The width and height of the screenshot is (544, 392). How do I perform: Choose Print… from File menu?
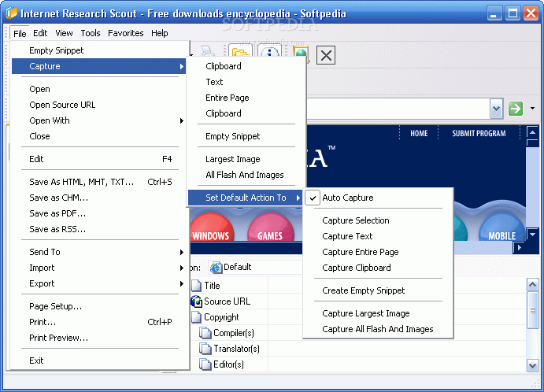[x=99, y=322]
